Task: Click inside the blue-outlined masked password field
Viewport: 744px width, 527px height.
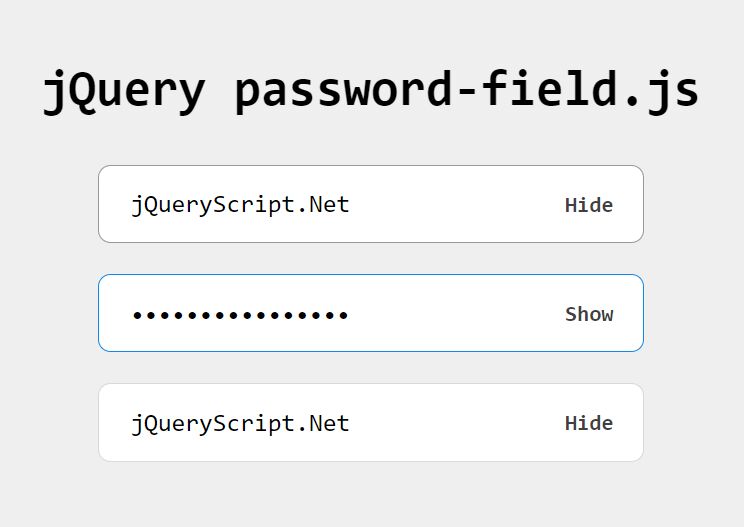Action: [x=371, y=313]
